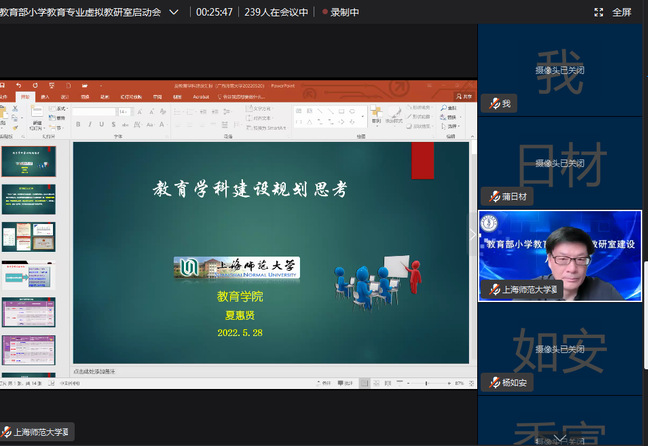Click the 全屏 button label
Screen dimensions: 648x446
click(621, 12)
